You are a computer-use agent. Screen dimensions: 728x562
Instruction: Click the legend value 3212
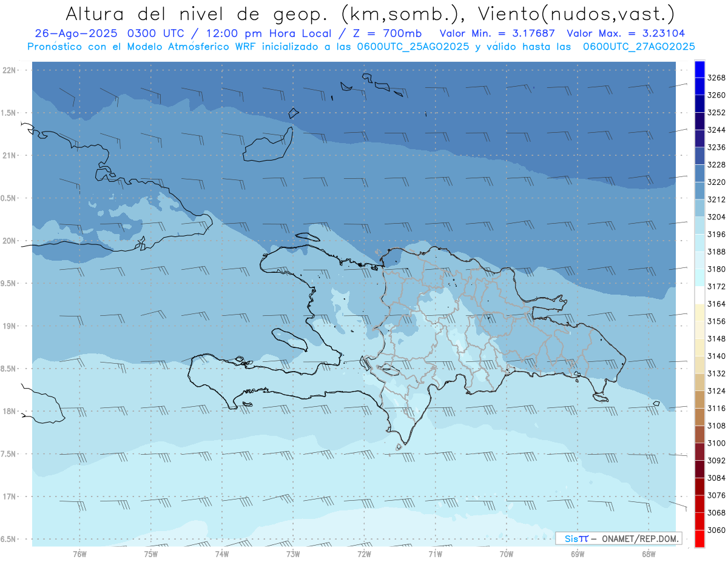pos(716,199)
